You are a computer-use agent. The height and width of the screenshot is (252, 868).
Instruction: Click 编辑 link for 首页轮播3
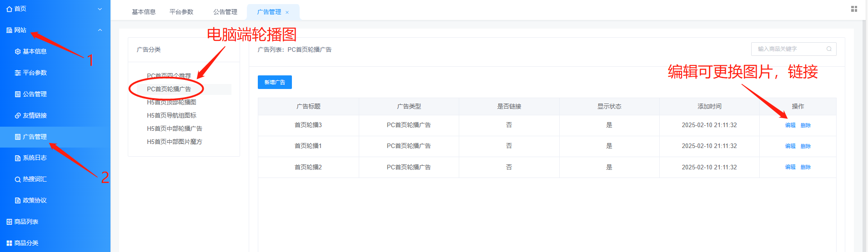coord(790,125)
